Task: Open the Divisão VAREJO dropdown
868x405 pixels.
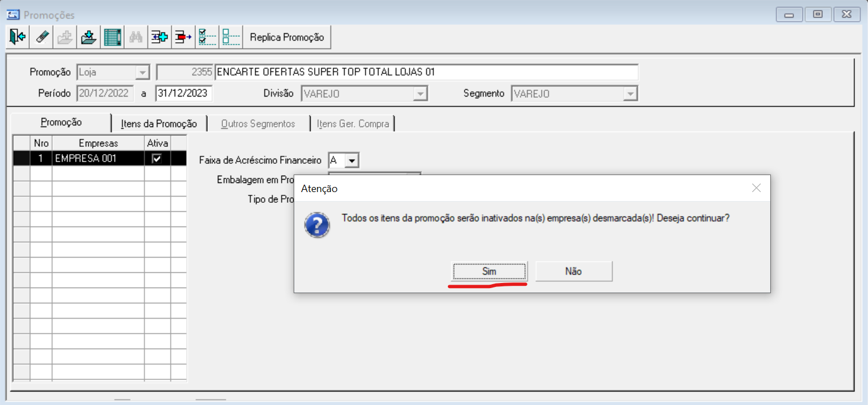Action: coord(420,94)
